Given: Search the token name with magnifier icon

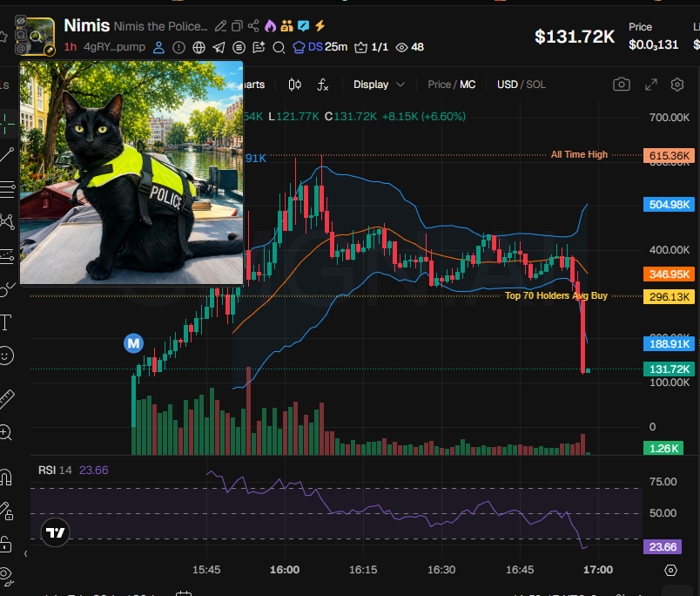Looking at the screenshot, I should click(279, 47).
